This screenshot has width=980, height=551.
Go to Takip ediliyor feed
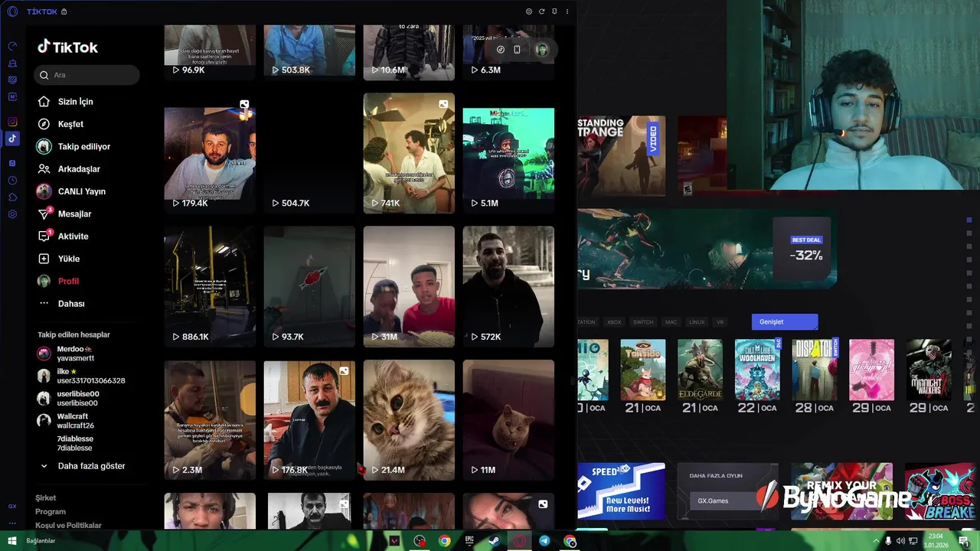pyautogui.click(x=73, y=147)
